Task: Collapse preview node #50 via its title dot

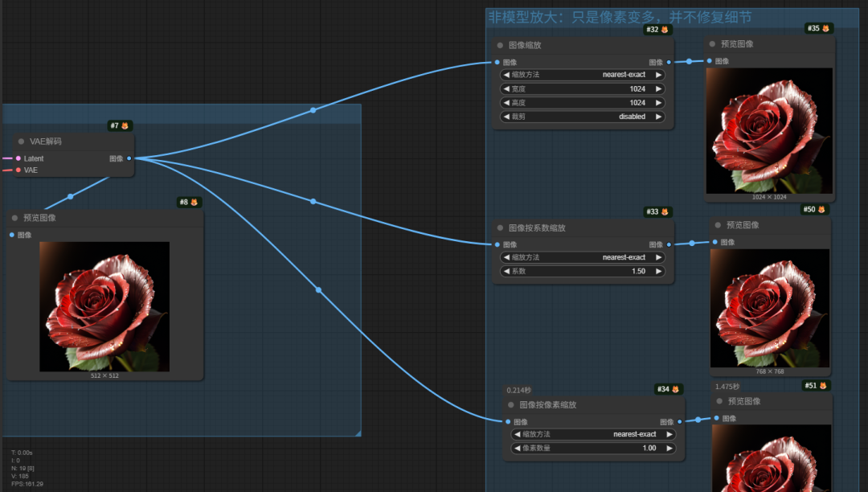Action: 718,224
